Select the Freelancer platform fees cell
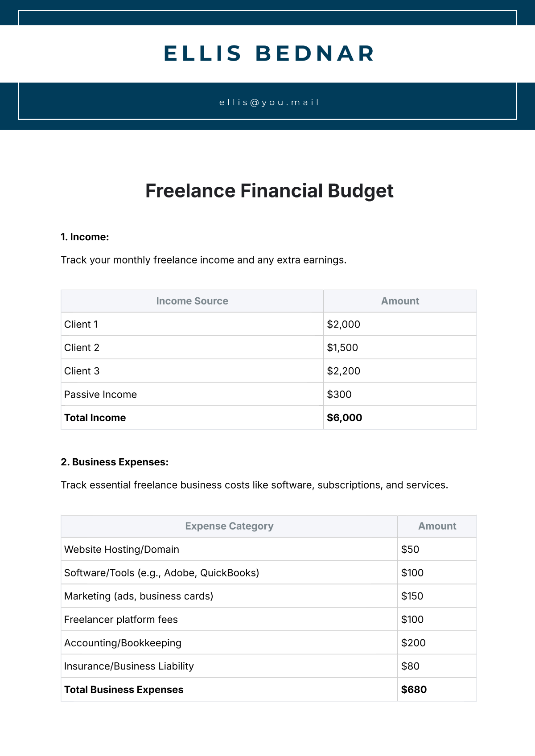The width and height of the screenshot is (535, 756). pyautogui.click(x=121, y=620)
